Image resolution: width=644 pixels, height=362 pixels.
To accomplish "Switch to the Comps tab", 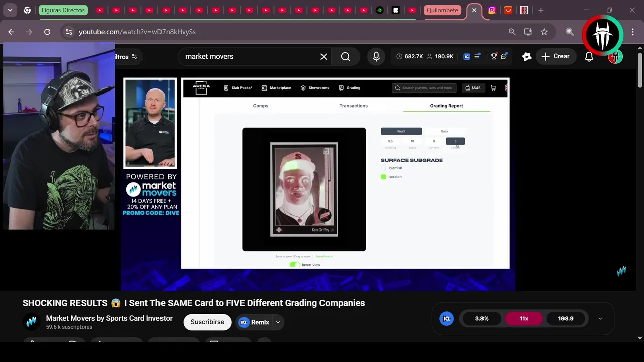I will [261, 106].
